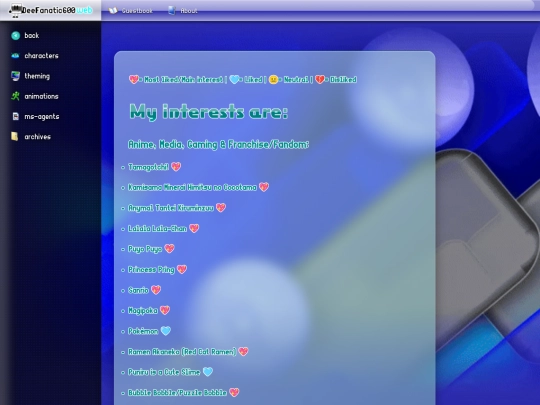540x405 pixels.
Task: Click the blue heart beside Pokémon
Action: 166,331
